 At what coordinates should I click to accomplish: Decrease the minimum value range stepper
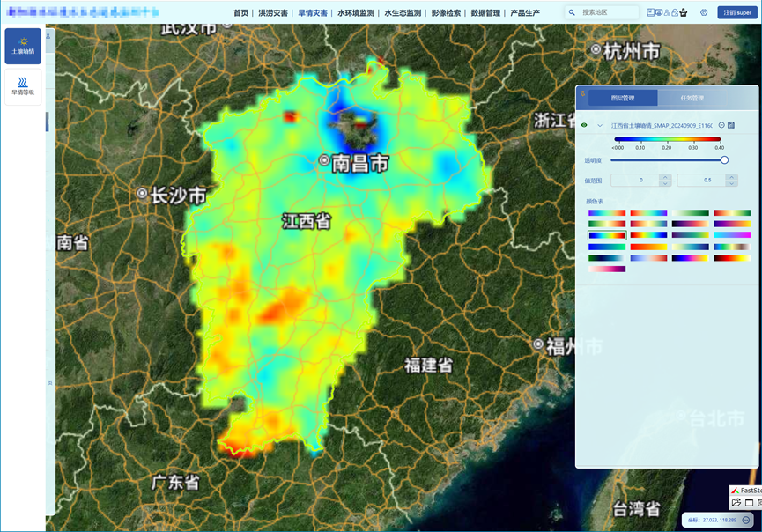[665, 183]
